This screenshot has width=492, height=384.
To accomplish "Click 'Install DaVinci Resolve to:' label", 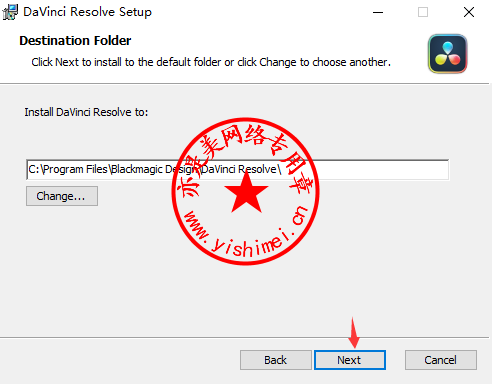I will [86, 112].
